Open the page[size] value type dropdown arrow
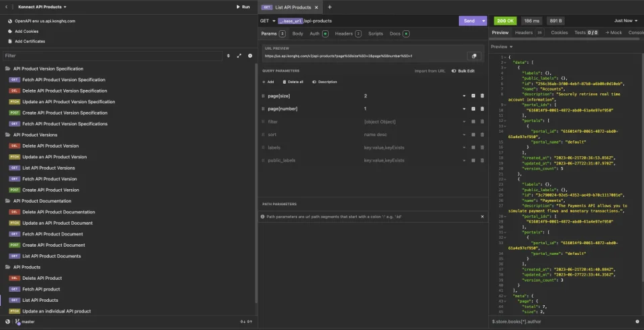This screenshot has height=330, width=644. coord(464,96)
